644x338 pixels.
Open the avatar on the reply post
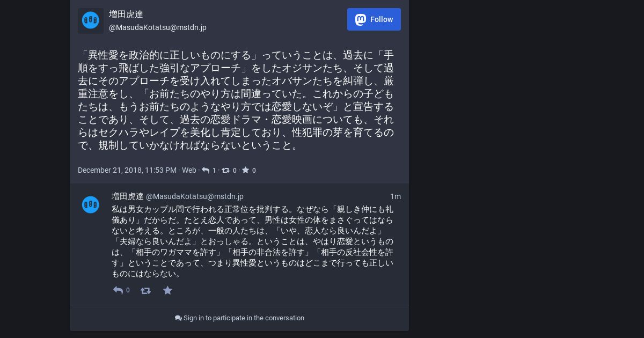[x=91, y=205]
